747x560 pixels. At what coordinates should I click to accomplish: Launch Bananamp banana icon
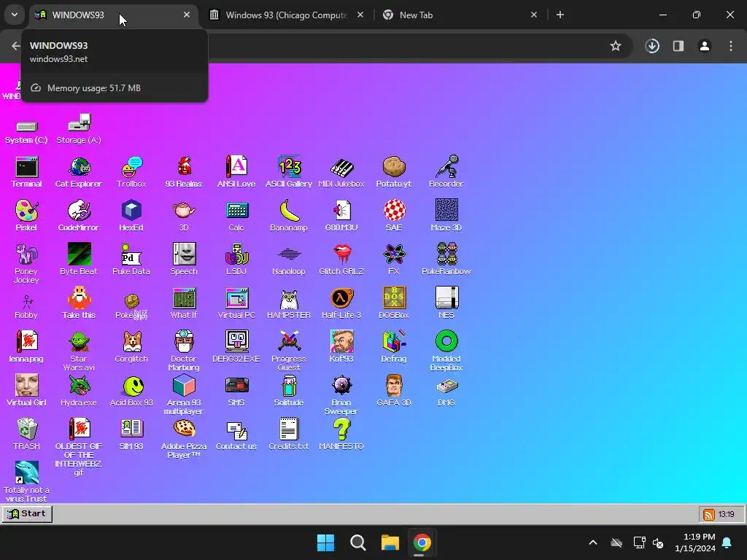coord(289,216)
